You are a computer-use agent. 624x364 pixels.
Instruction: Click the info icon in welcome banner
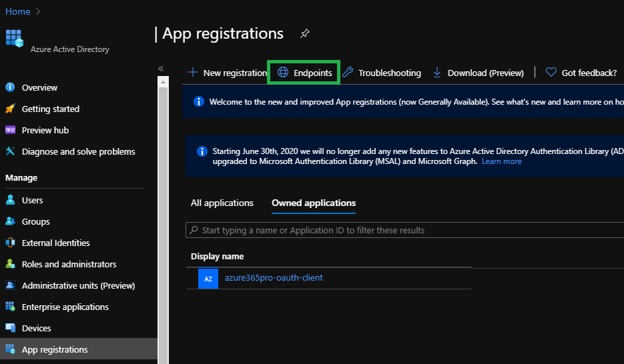tap(199, 102)
